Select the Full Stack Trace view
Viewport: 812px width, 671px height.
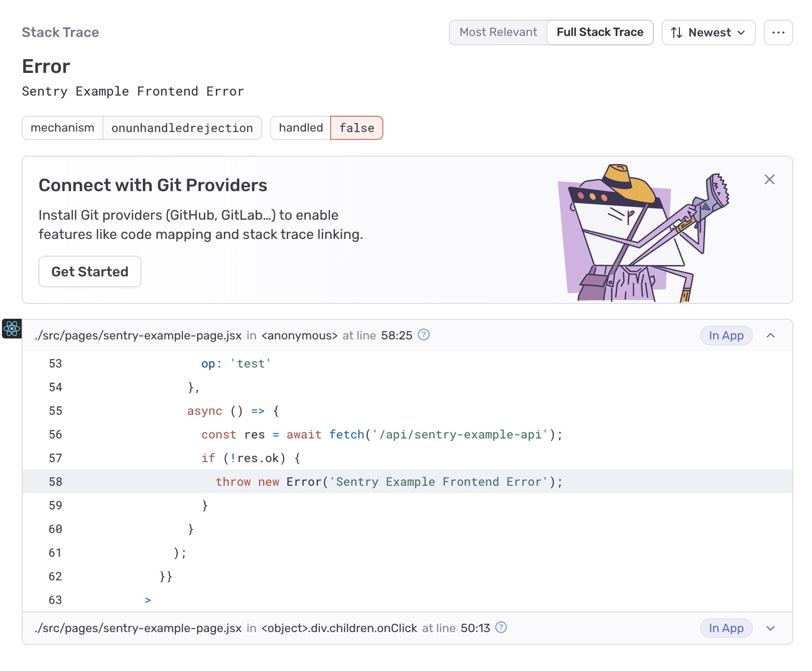(600, 33)
